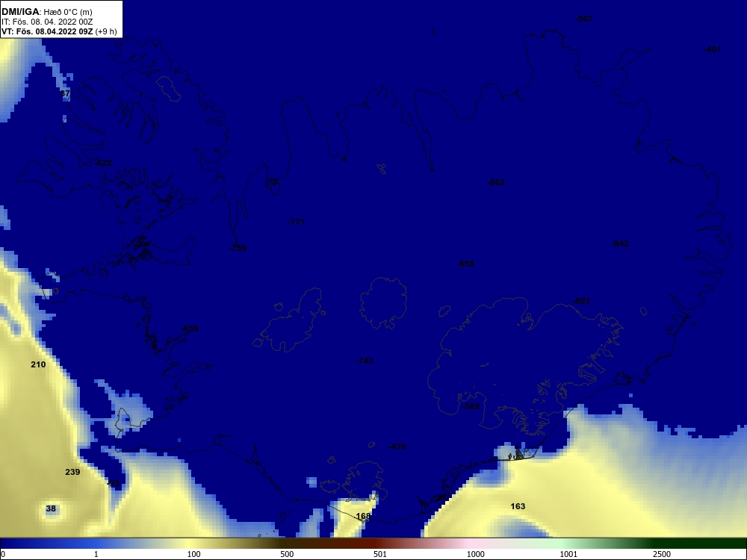The height and width of the screenshot is (560, 747).
Task: Click the -476 value label
Action: [x=397, y=447]
